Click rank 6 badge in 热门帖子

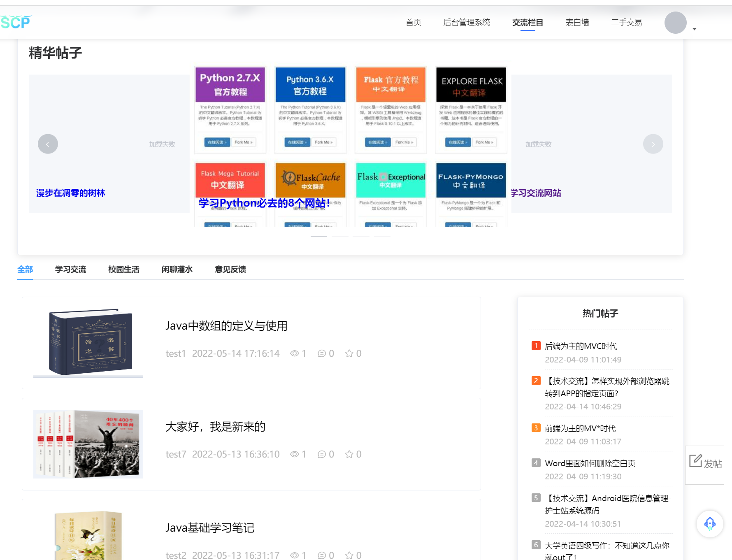[x=536, y=545]
